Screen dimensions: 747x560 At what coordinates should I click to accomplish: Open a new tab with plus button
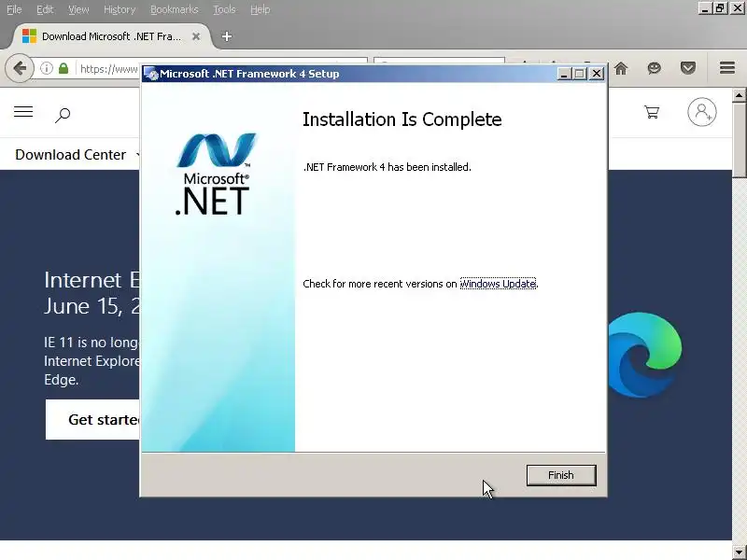pos(227,36)
